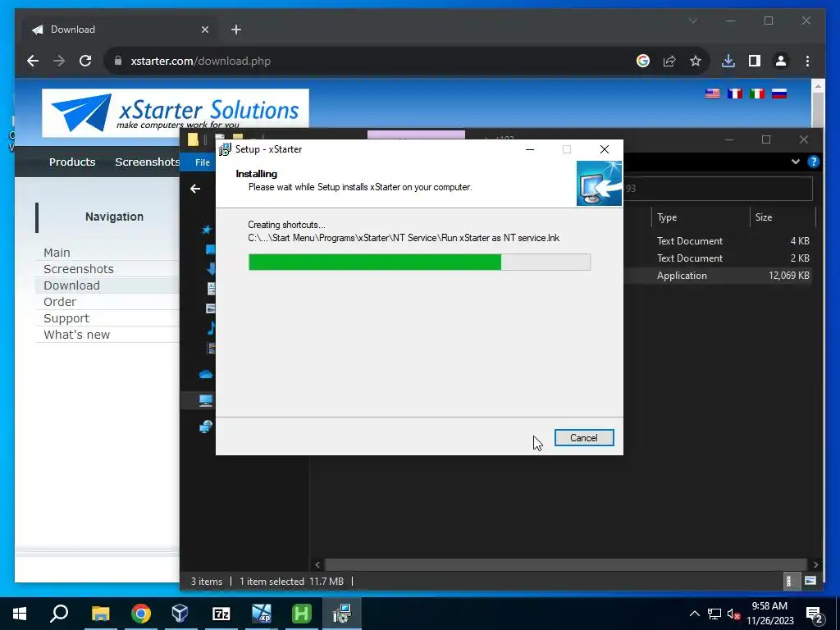Viewport: 840px width, 630px height.
Task: Select the 2 KB Text Document row
Action: point(718,258)
